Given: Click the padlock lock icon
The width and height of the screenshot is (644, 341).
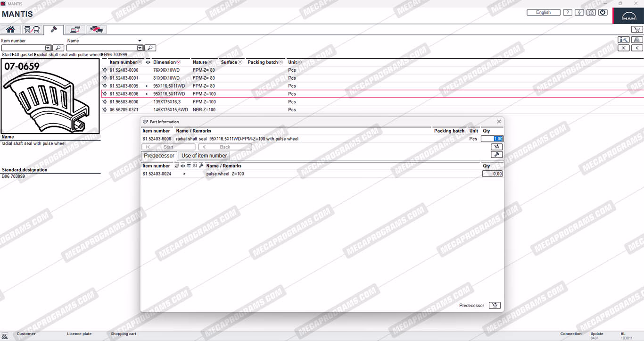Looking at the screenshot, I should (591, 13).
